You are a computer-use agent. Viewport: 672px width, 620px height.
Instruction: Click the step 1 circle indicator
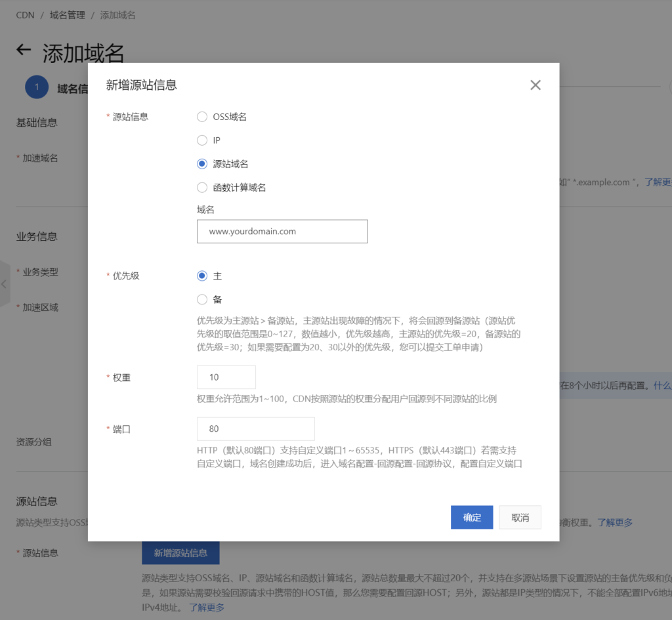(x=37, y=87)
